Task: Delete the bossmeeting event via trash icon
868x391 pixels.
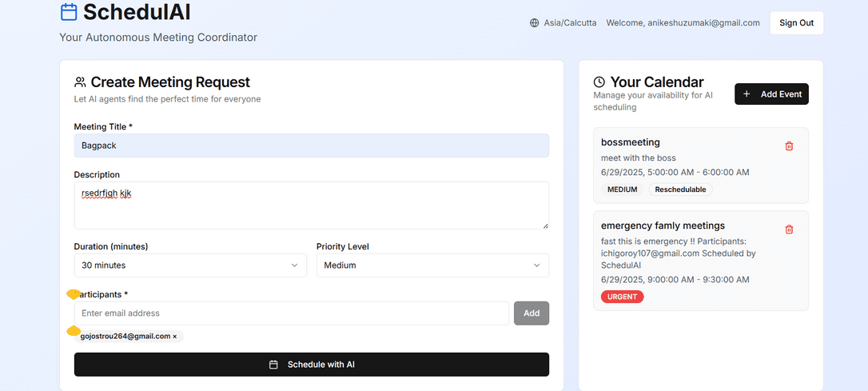Action: [789, 146]
